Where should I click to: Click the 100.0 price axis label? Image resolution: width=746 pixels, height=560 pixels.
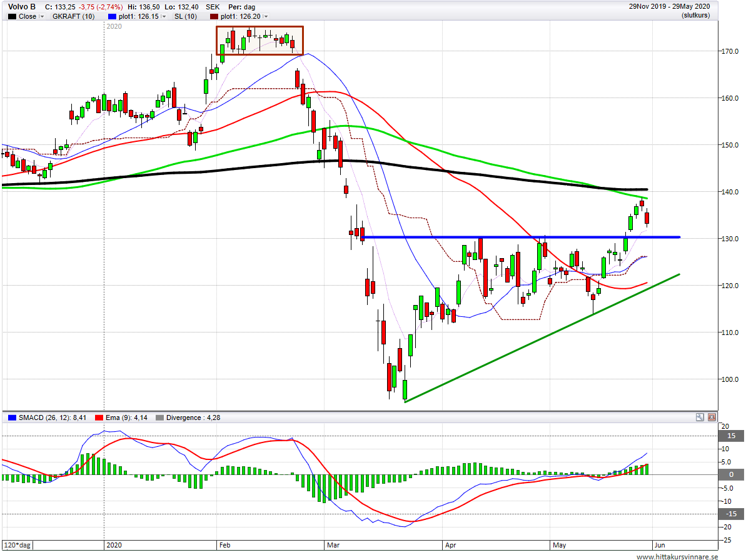click(730, 380)
